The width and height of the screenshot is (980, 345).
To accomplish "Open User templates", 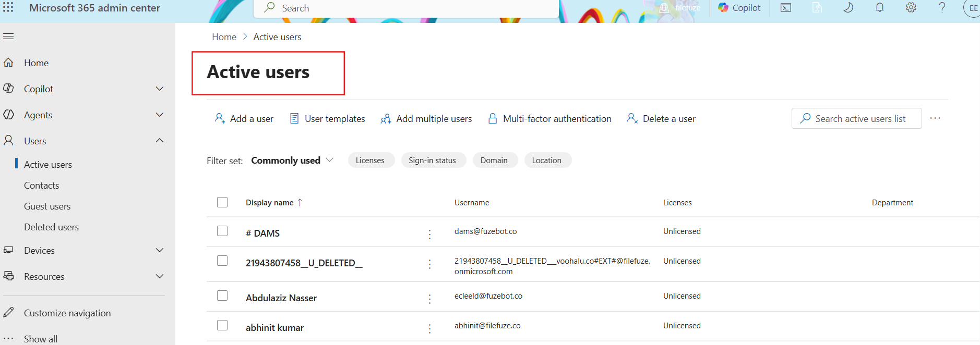I will pyautogui.click(x=328, y=119).
